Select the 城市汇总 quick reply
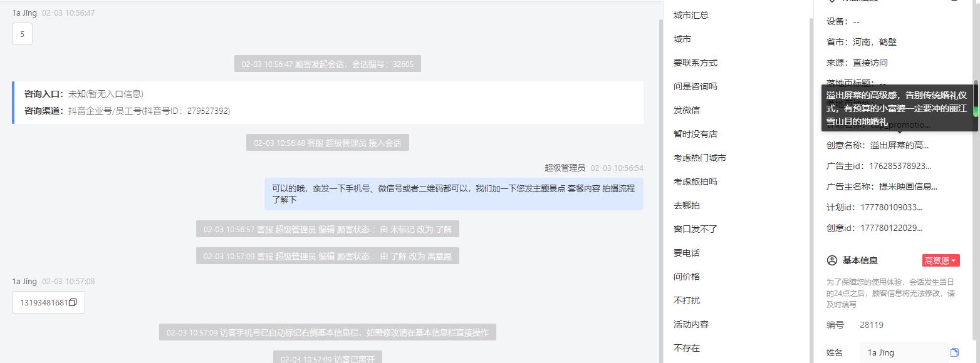The width and height of the screenshot is (980, 363). click(691, 15)
